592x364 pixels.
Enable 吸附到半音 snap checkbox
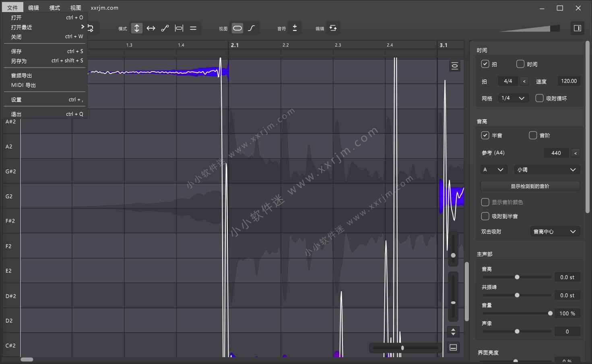485,216
